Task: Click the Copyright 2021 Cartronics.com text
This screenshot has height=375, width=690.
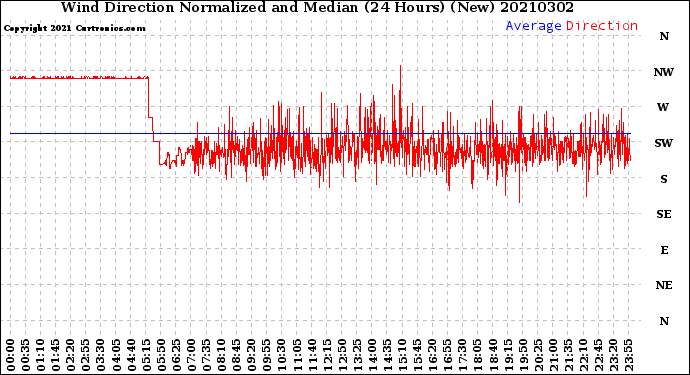Action: click(x=74, y=29)
